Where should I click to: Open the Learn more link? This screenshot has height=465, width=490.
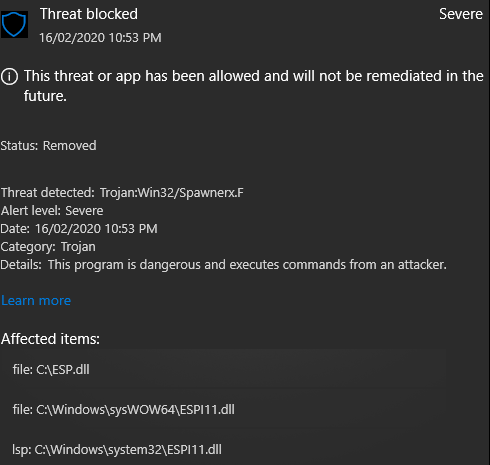(36, 301)
